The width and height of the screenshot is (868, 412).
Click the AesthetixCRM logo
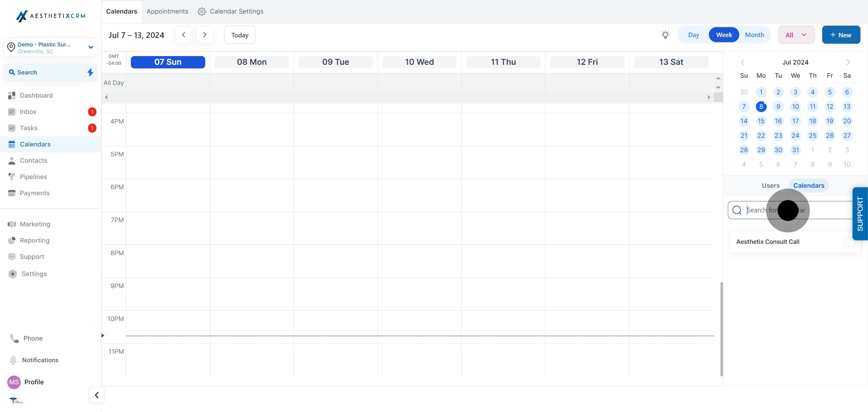point(51,16)
